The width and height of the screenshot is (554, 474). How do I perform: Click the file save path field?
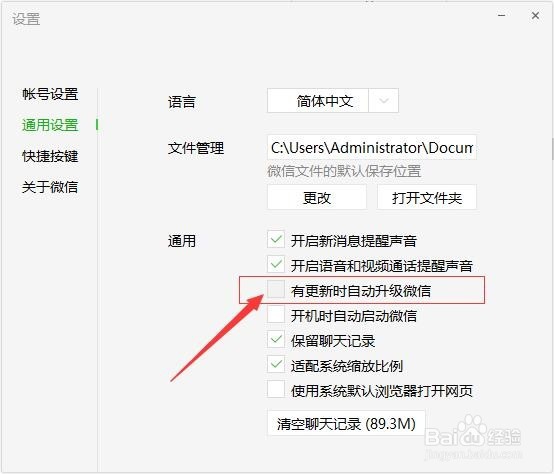click(372, 147)
